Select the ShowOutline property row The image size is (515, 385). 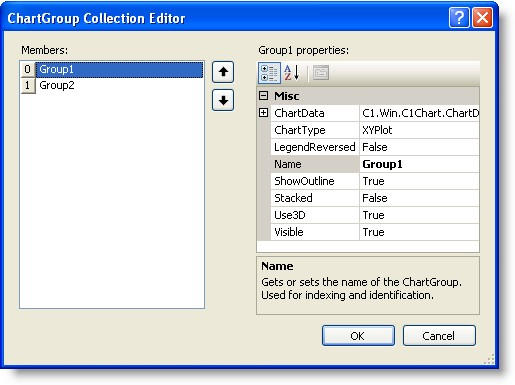[375, 181]
